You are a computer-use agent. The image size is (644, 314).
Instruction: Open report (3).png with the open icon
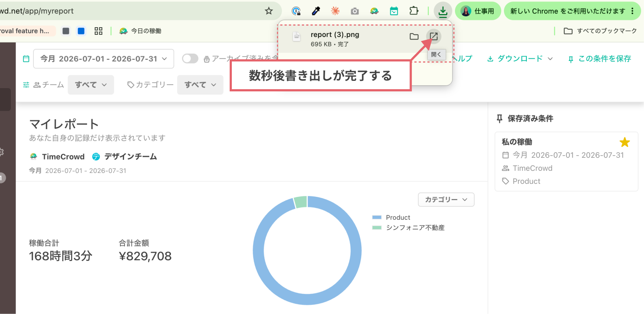point(434,36)
